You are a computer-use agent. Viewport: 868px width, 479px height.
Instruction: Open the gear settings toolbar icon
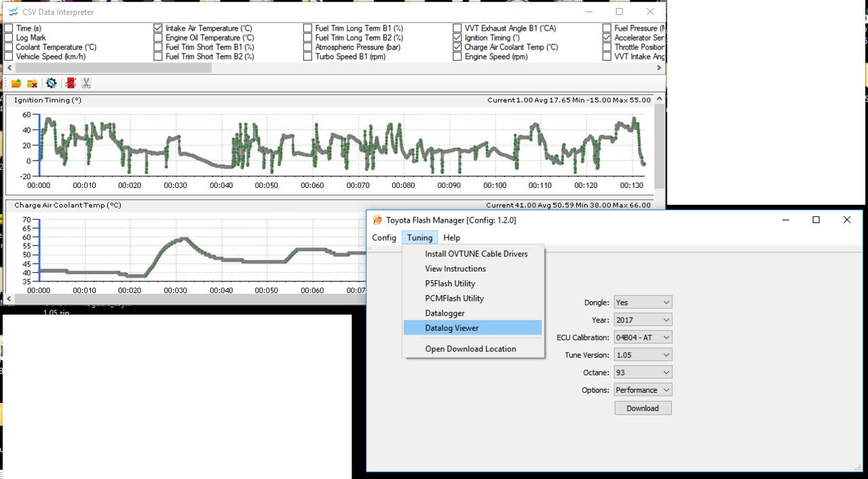[51, 83]
